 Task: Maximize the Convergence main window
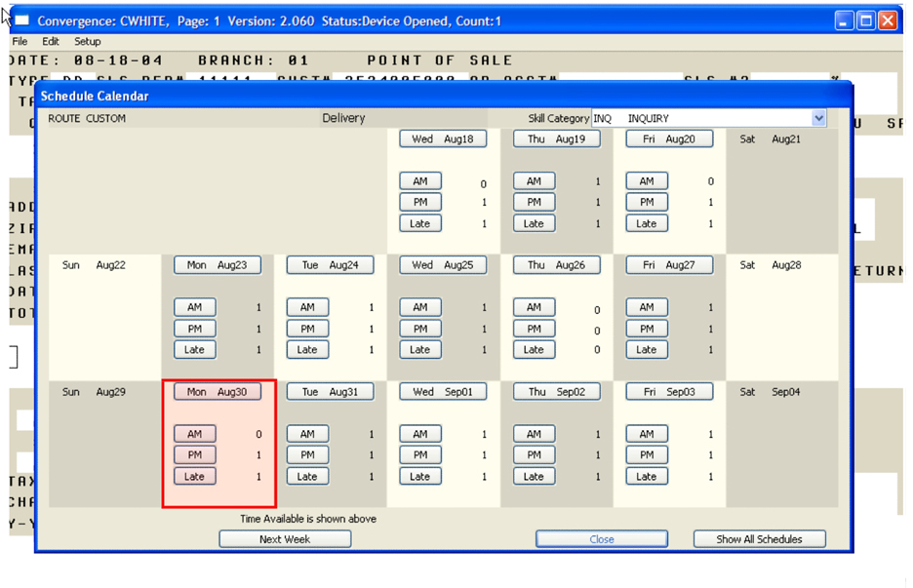(x=865, y=20)
